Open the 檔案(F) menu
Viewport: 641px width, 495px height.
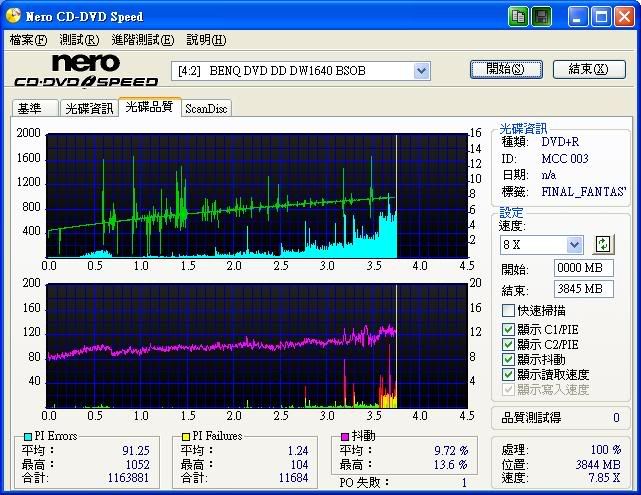pos(28,40)
